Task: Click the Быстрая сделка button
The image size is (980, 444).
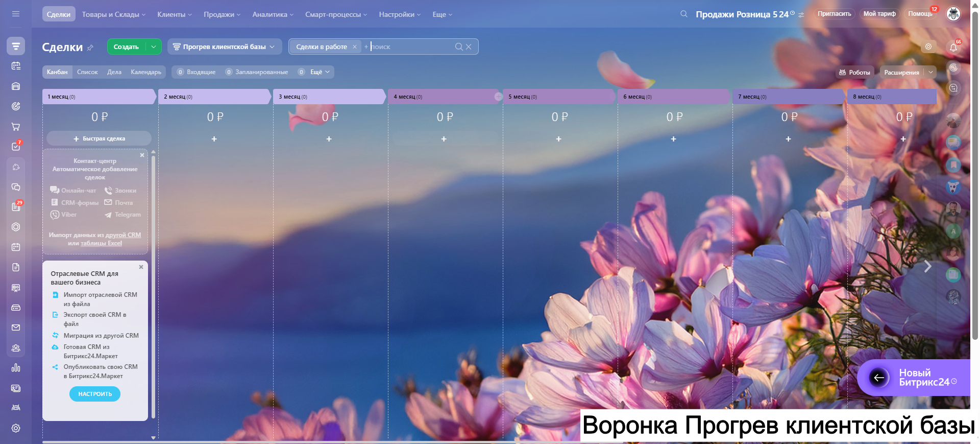Action: [99, 138]
